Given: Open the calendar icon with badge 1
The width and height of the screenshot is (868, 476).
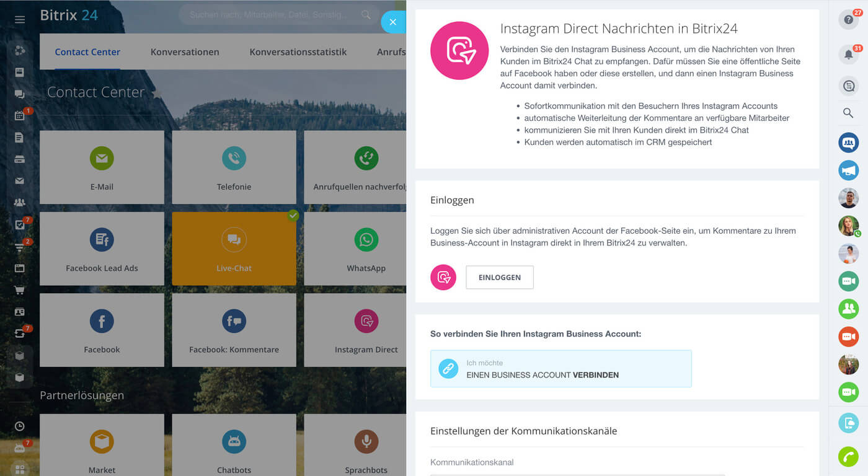Looking at the screenshot, I should pos(19,116).
